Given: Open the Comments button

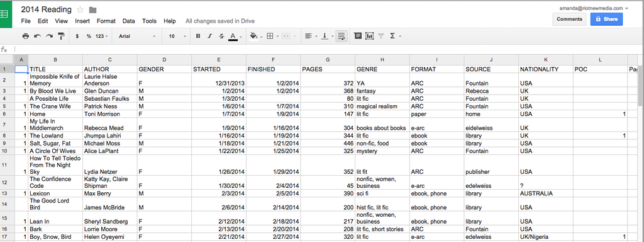Looking at the screenshot, I should click(569, 19).
